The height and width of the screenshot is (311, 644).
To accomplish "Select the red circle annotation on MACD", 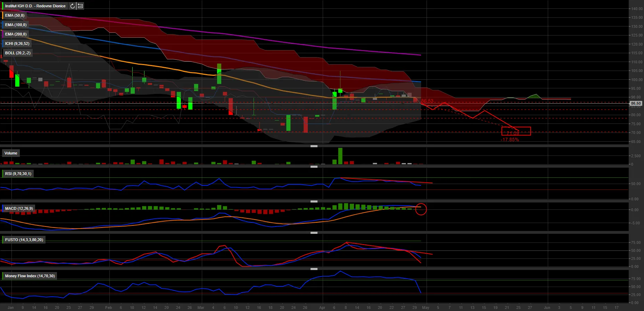I will (x=421, y=209).
